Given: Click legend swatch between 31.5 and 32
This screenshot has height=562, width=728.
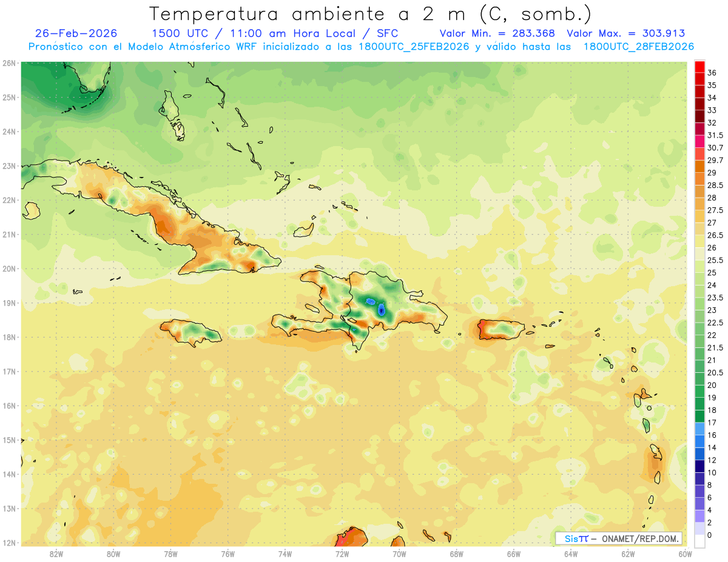Looking at the screenshot, I should pos(699,129).
